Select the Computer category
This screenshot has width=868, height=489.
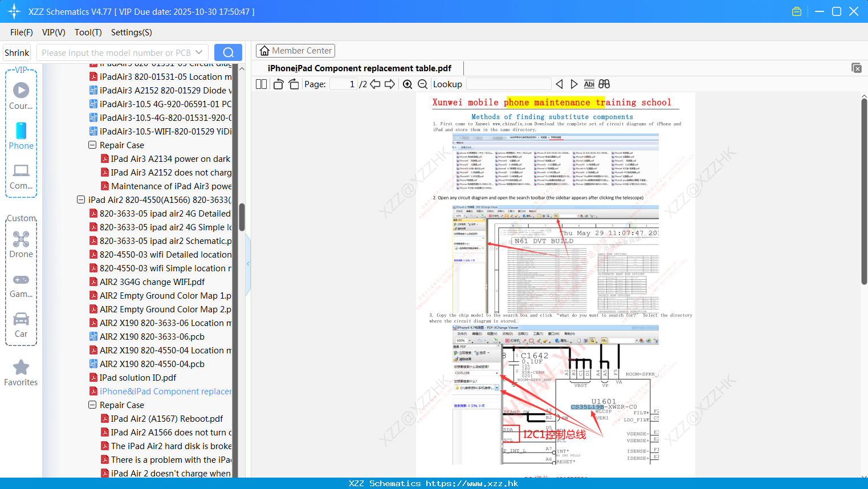21,176
